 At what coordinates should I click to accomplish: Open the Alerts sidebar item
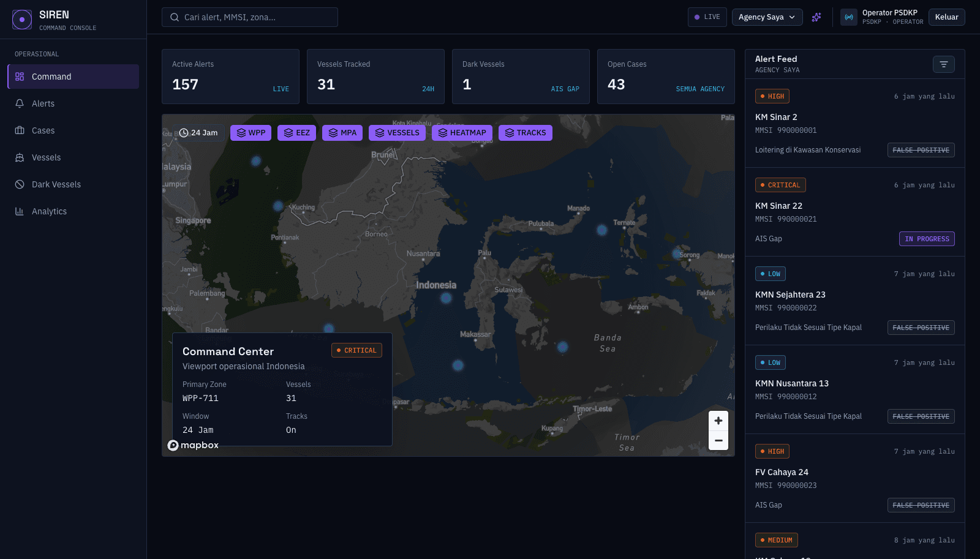(x=73, y=103)
